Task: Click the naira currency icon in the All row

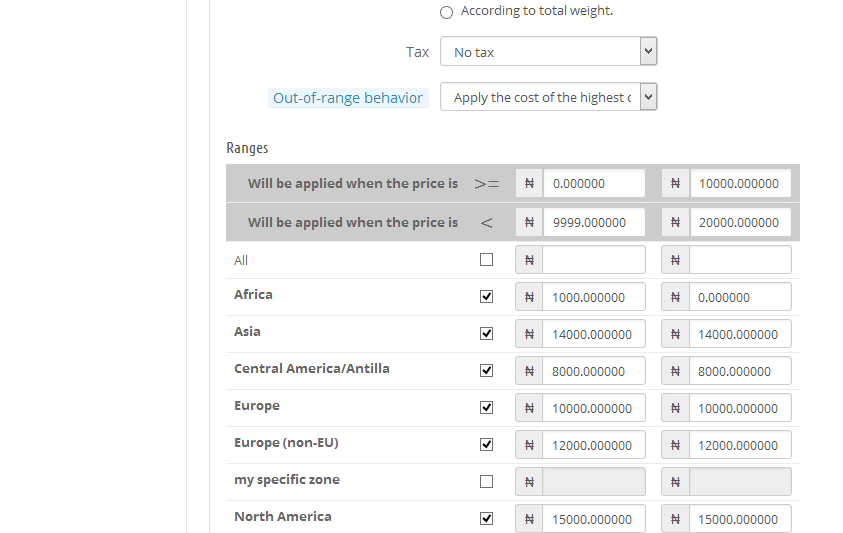Action: tap(529, 260)
